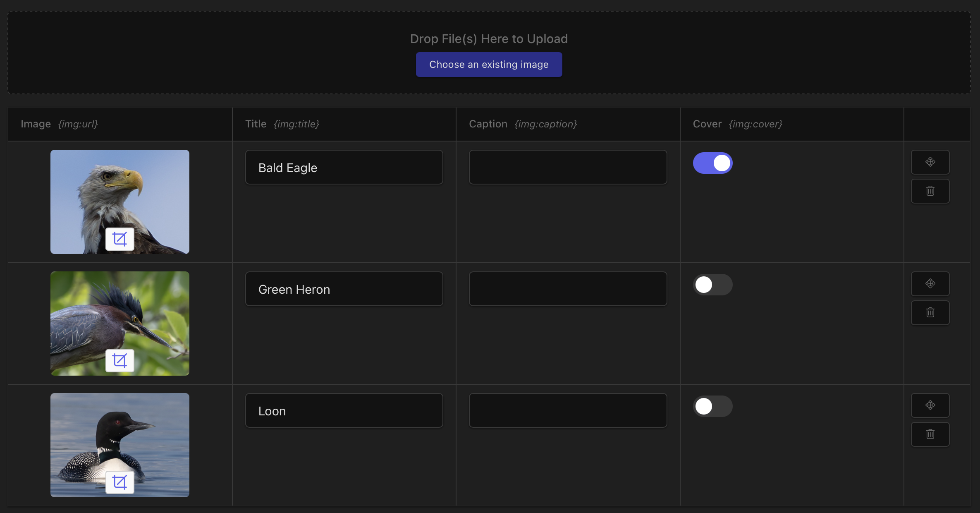Delete the Bald Eagle row
This screenshot has width=980, height=513.
click(x=930, y=191)
